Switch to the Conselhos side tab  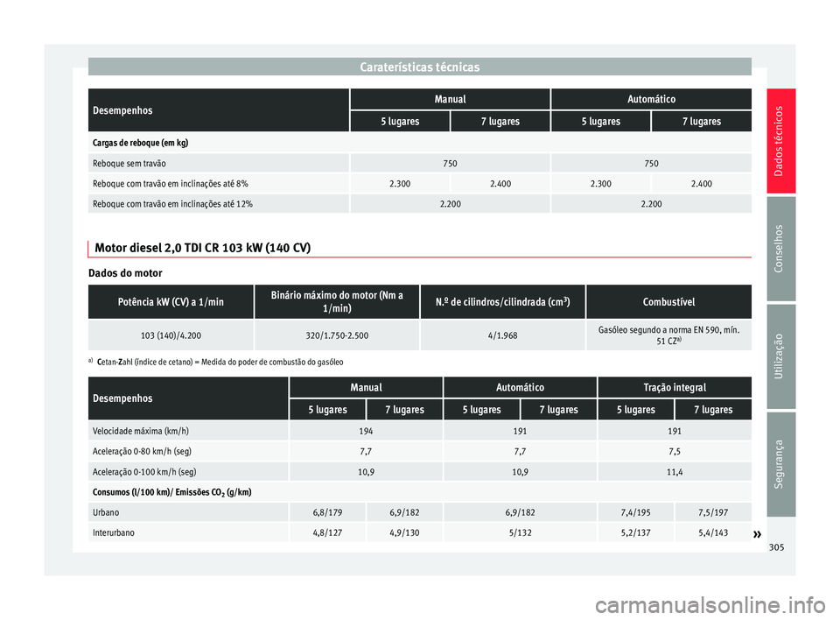(780, 249)
